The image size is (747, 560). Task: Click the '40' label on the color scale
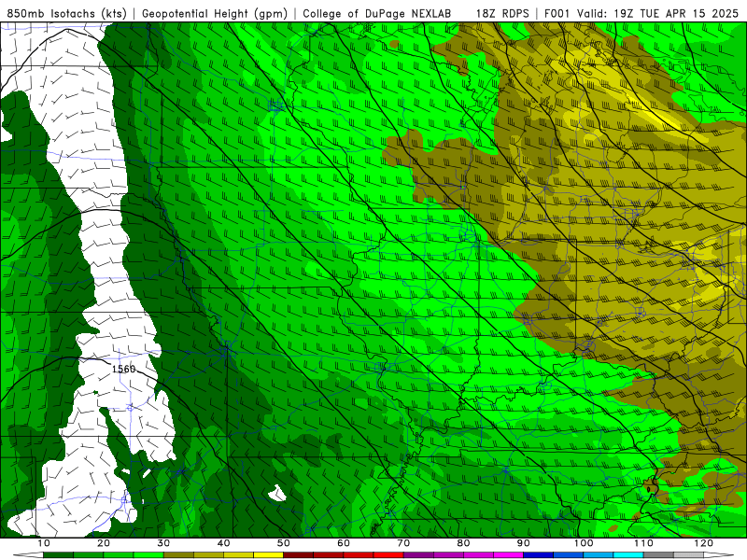pyautogui.click(x=223, y=543)
